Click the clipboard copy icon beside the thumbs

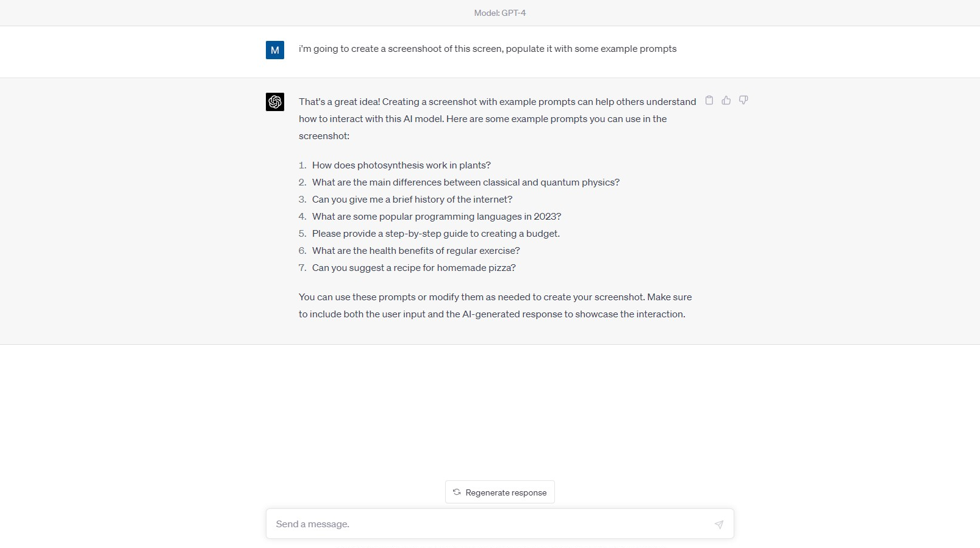coord(709,100)
